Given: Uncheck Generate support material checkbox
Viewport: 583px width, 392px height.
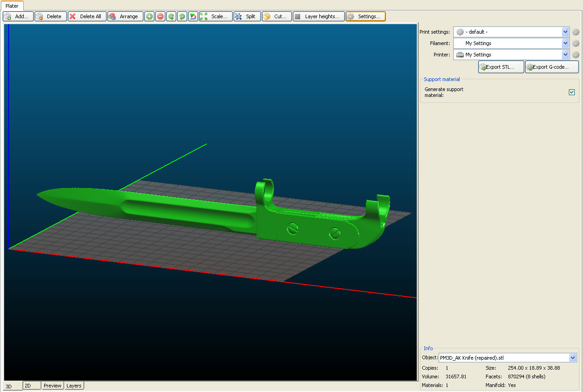Looking at the screenshot, I should pos(572,92).
